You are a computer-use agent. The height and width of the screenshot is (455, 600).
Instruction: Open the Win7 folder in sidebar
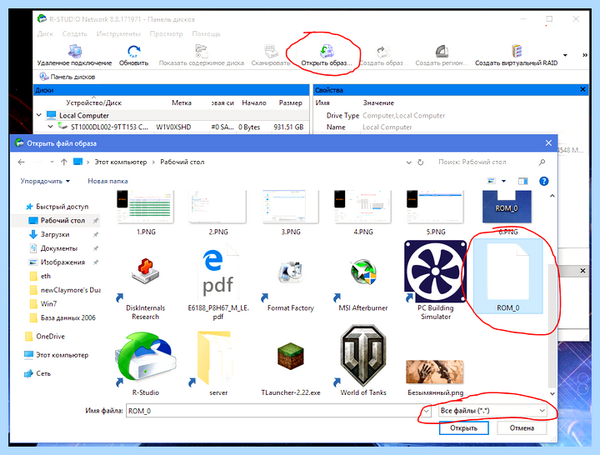coord(43,304)
